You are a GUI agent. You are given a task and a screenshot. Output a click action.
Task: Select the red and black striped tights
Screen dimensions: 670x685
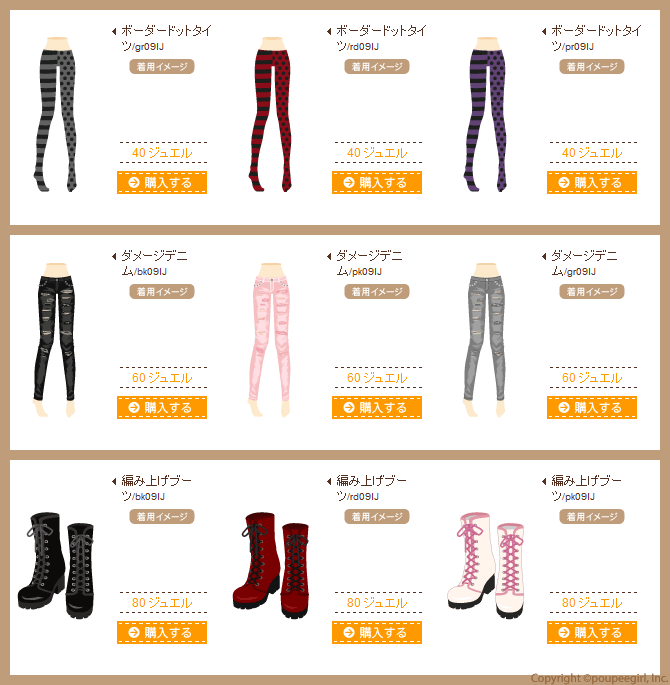coord(271,114)
